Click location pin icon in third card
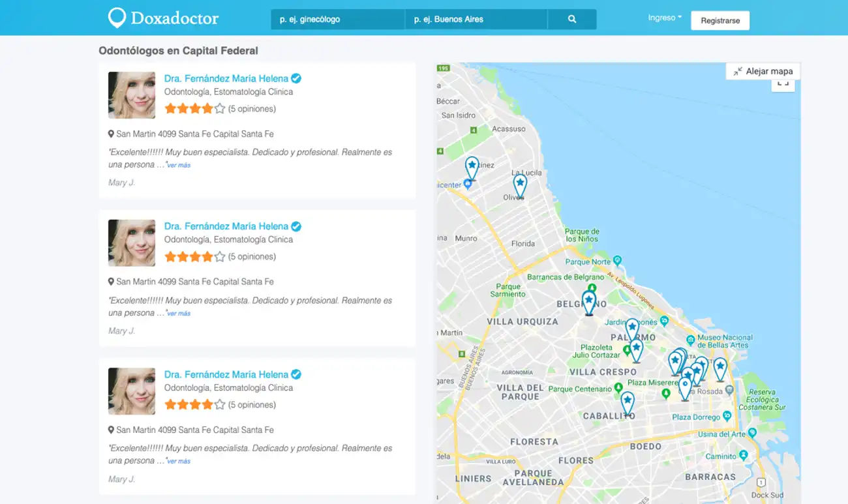This screenshot has width=848, height=504. 111,430
